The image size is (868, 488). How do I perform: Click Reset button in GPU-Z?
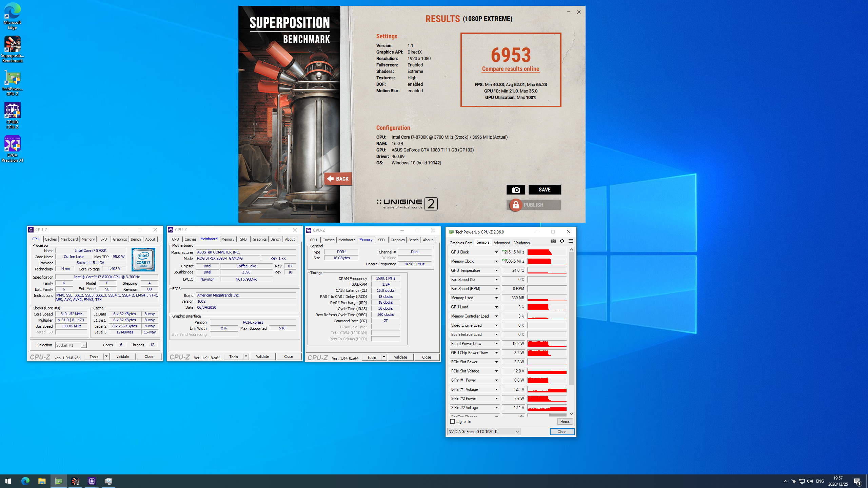tap(565, 421)
